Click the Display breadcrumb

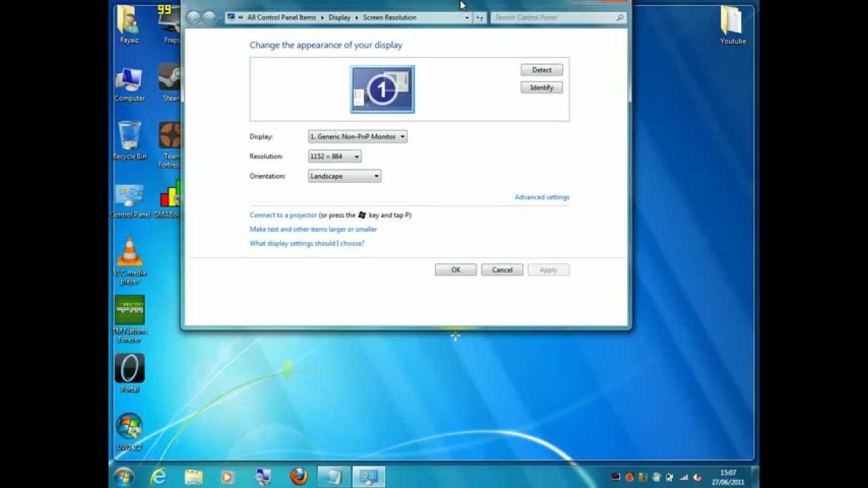(x=339, y=18)
